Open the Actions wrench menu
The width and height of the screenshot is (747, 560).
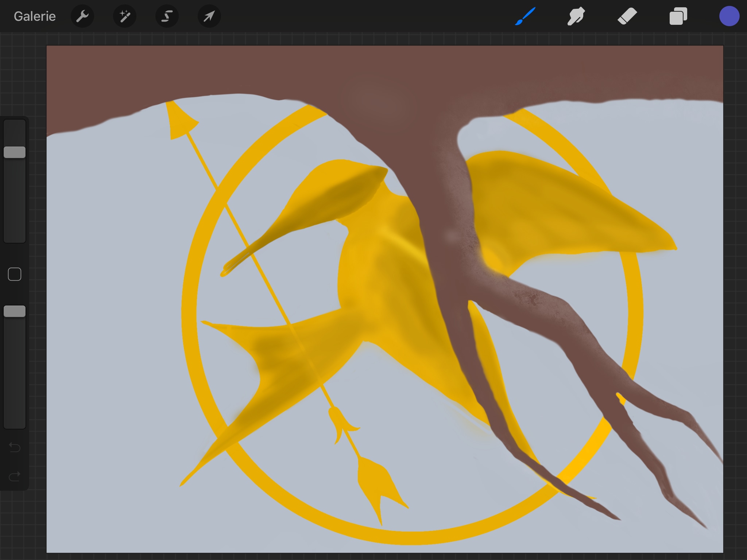click(82, 16)
